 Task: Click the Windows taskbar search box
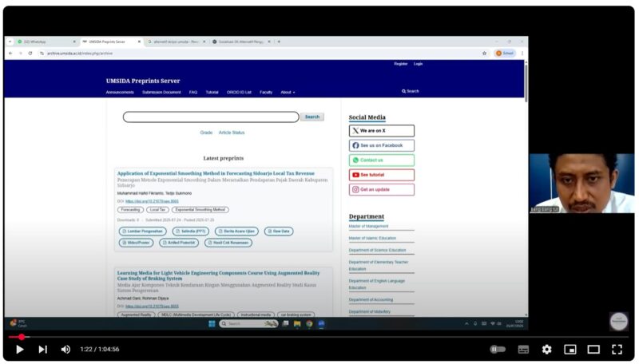coord(248,324)
